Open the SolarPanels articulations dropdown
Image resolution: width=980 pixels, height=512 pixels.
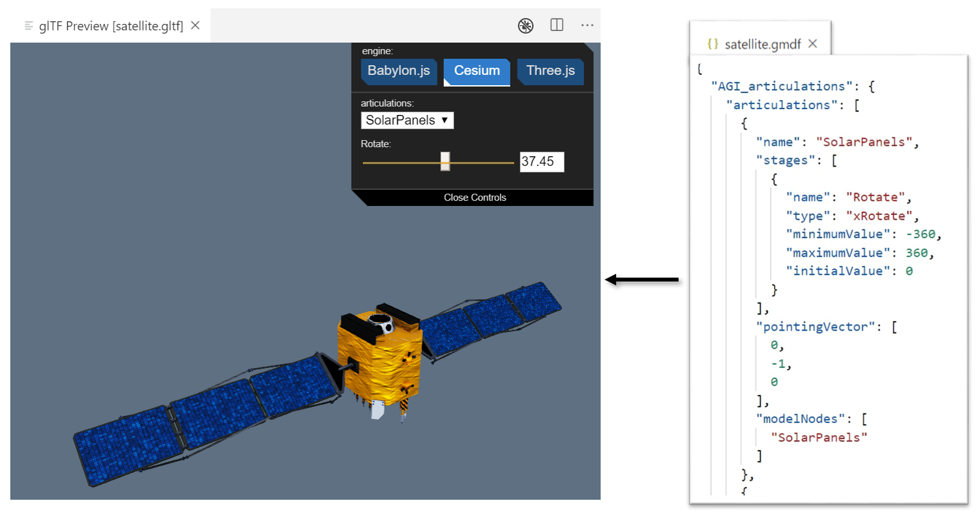coord(407,120)
